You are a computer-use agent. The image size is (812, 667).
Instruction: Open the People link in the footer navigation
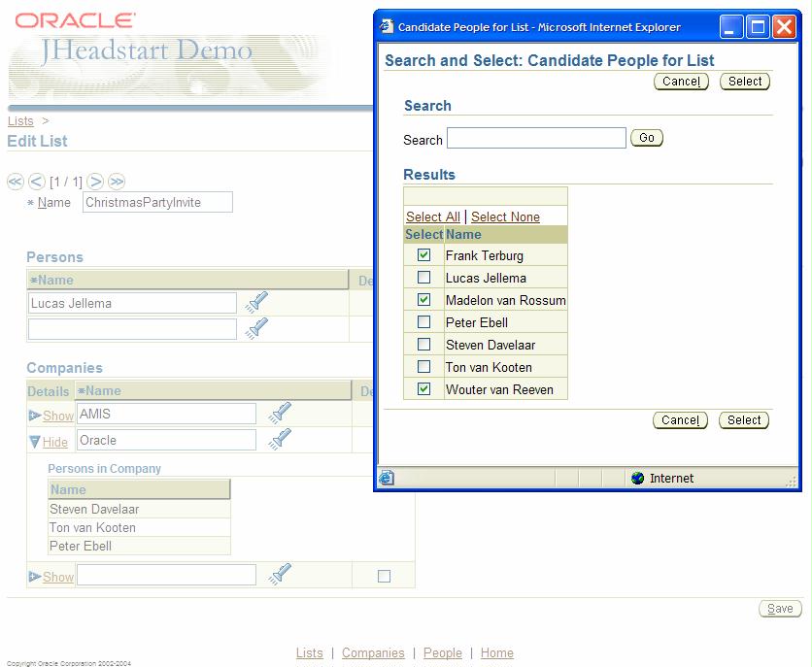click(442, 653)
